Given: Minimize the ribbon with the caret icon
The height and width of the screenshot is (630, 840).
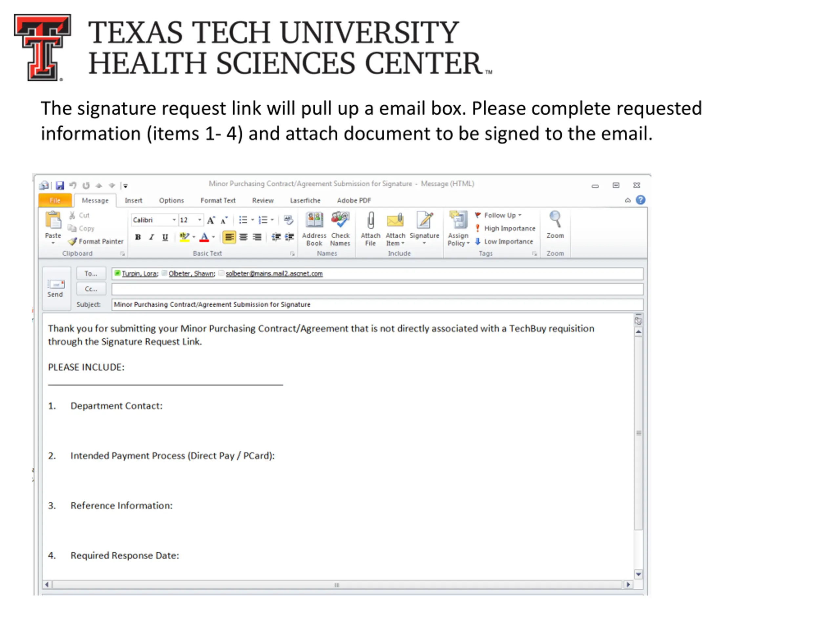Looking at the screenshot, I should coord(628,200).
